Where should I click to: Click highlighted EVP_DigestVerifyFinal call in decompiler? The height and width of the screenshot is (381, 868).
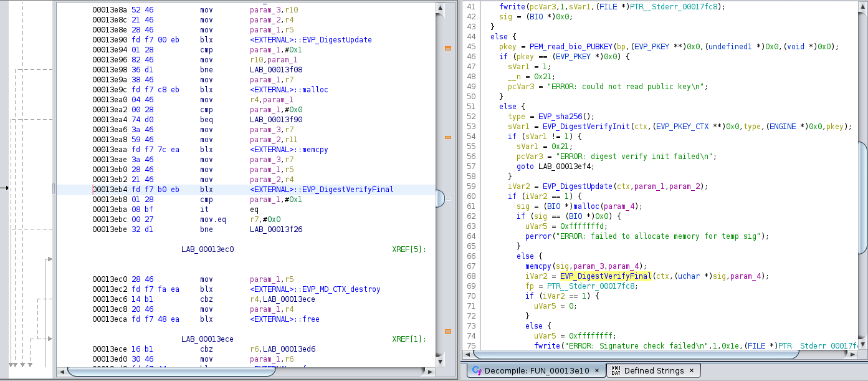point(605,276)
